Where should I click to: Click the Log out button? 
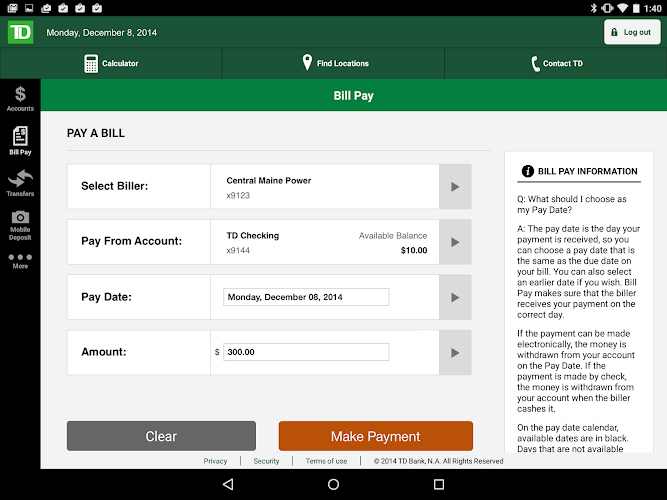[x=632, y=32]
